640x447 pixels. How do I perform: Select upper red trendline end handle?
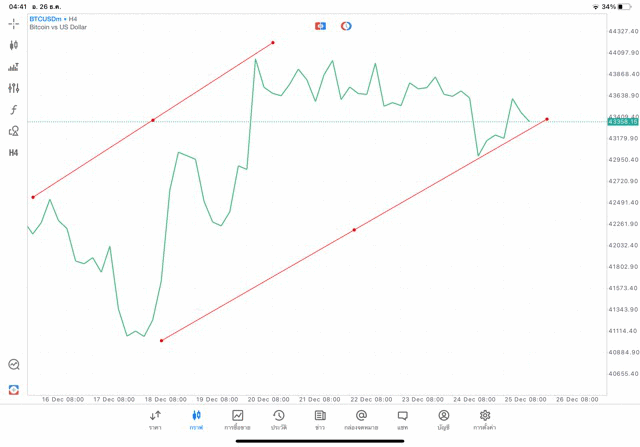pyautogui.click(x=273, y=42)
